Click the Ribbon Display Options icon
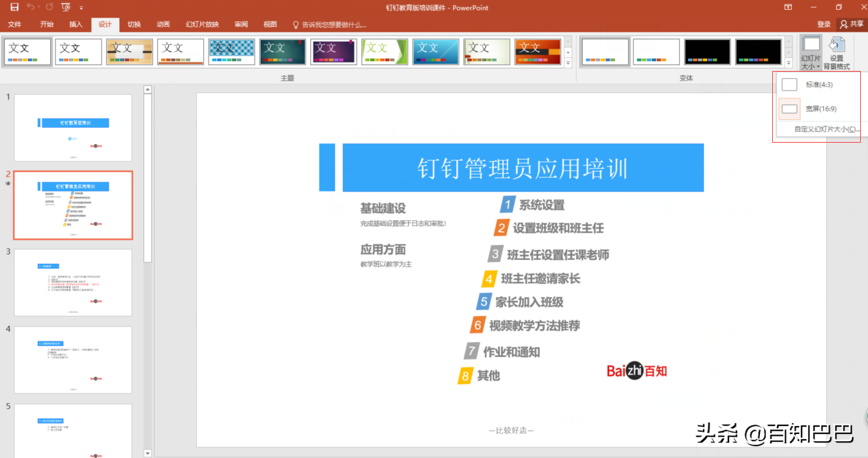Screen dimensions: 868x458 [788, 7]
